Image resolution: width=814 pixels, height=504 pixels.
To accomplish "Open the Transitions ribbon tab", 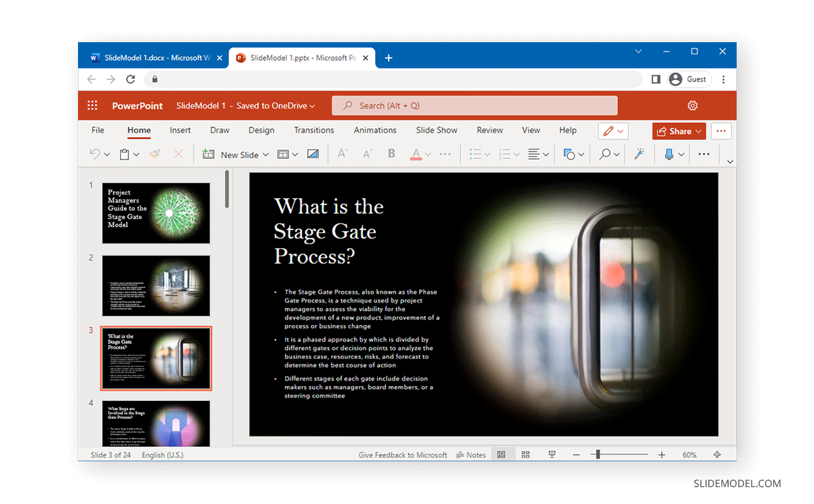I will tap(313, 130).
